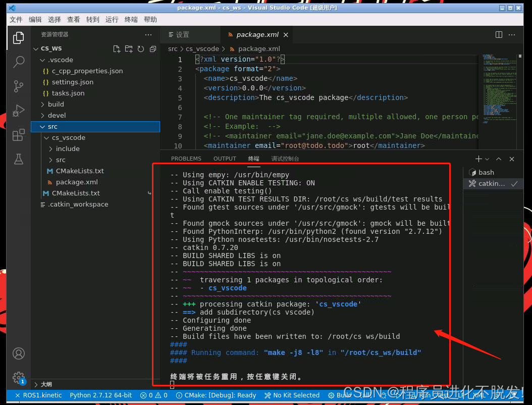Click cs_vscode in the breadcrumb path

(202, 49)
